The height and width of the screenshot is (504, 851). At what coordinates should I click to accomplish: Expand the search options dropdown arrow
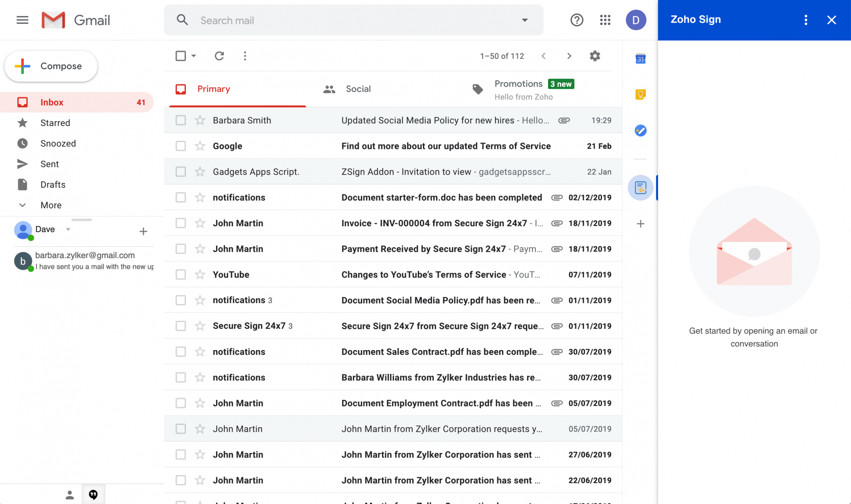tap(525, 20)
